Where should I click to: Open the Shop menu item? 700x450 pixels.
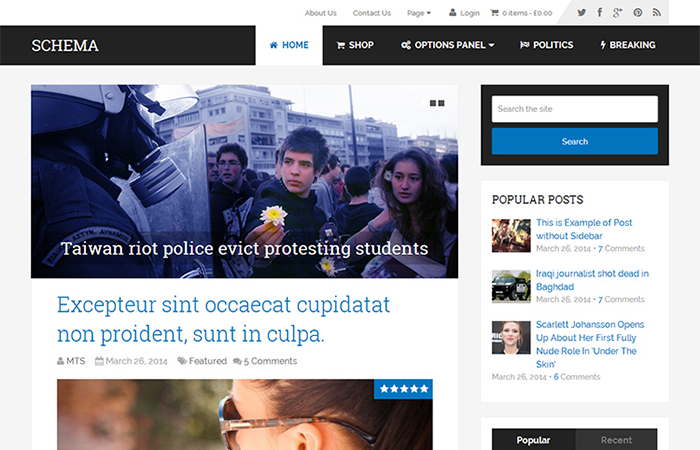pos(355,45)
